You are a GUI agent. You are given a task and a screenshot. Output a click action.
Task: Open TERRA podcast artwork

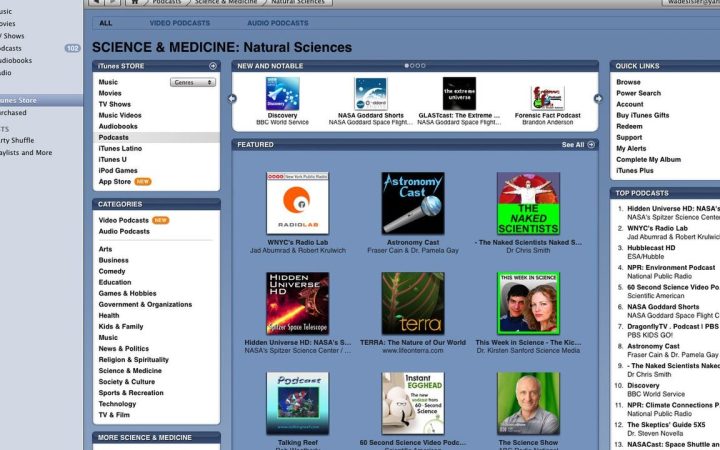pos(413,303)
